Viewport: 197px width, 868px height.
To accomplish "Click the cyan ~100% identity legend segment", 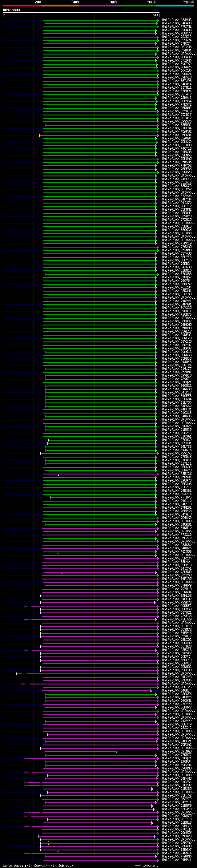I will click(x=175, y=6).
